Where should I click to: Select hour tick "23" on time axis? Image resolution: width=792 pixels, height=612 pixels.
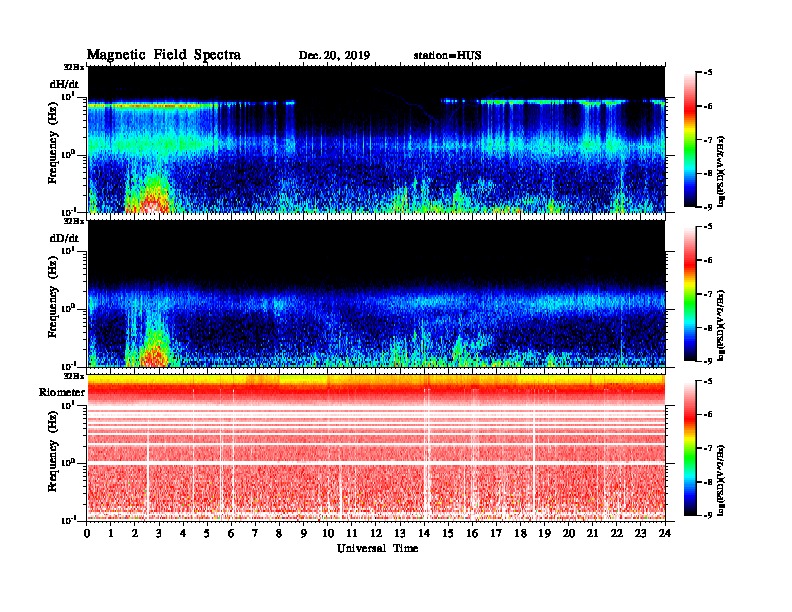pyautogui.click(x=640, y=533)
